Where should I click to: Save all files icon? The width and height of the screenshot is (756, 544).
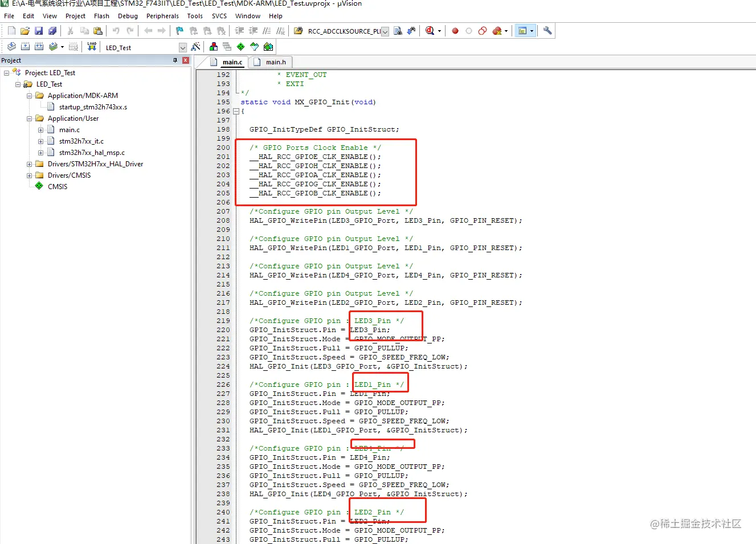coord(52,31)
